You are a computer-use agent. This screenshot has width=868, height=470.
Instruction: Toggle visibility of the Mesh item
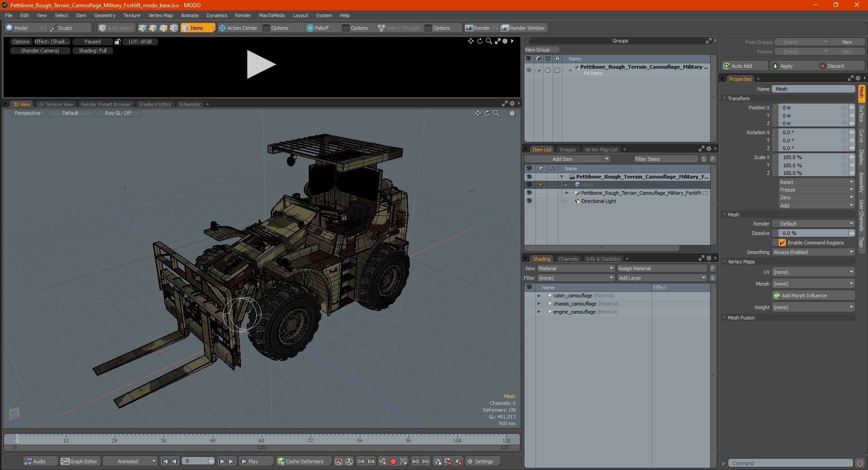pos(529,184)
